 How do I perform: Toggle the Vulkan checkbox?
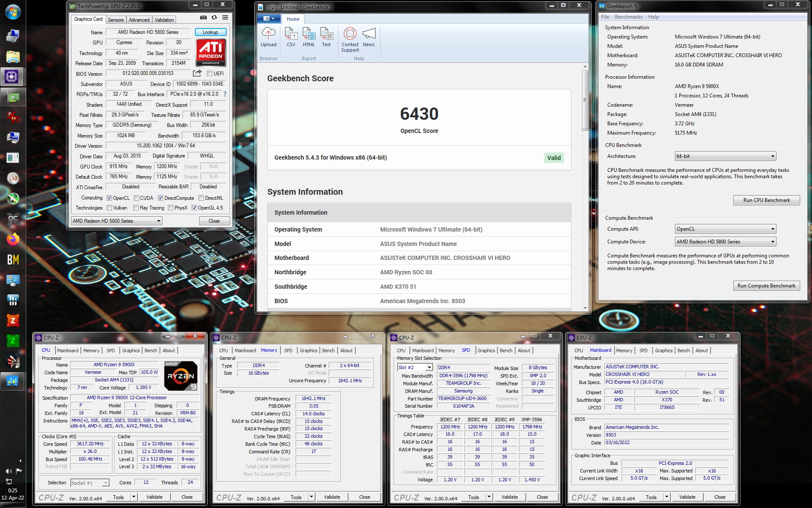point(109,208)
